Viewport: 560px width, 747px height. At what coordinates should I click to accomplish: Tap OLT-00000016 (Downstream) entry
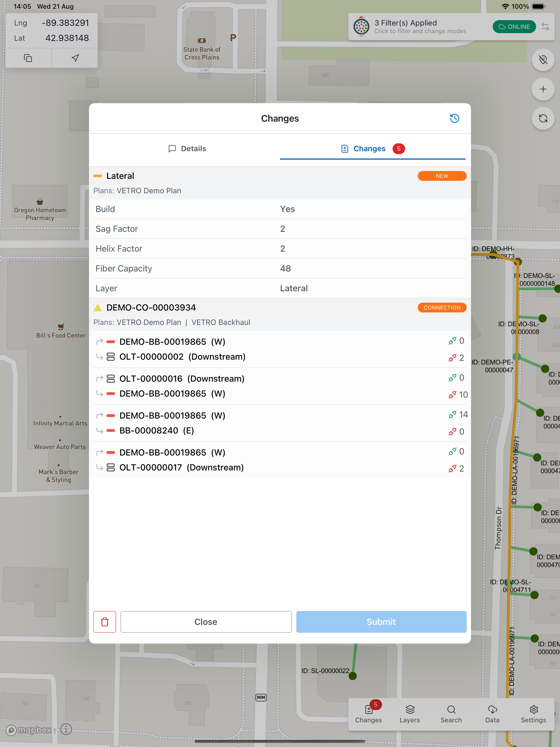coord(182,379)
